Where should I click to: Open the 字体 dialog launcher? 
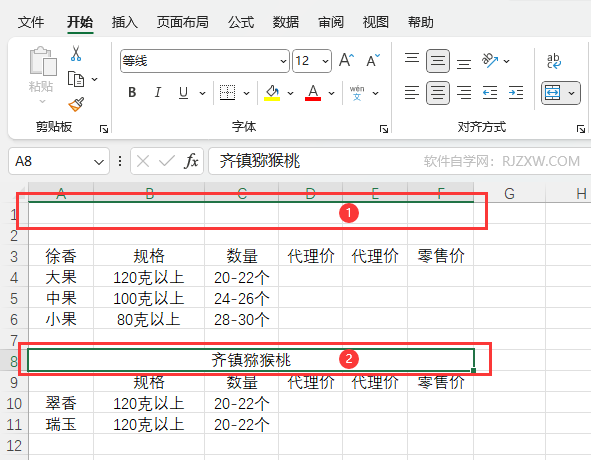(384, 129)
